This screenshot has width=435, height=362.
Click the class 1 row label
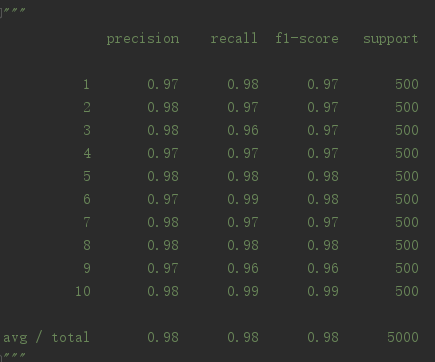86,84
